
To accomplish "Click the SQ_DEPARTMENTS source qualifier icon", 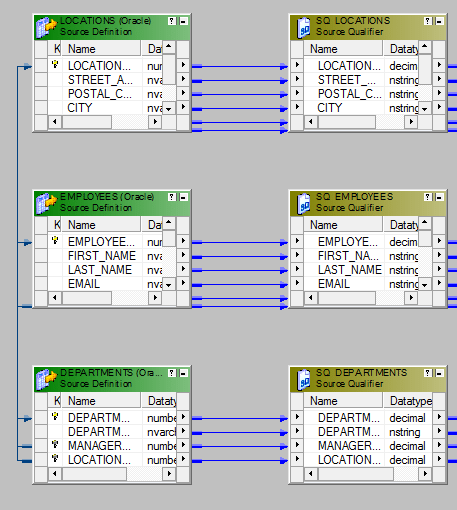I will pos(304,379).
